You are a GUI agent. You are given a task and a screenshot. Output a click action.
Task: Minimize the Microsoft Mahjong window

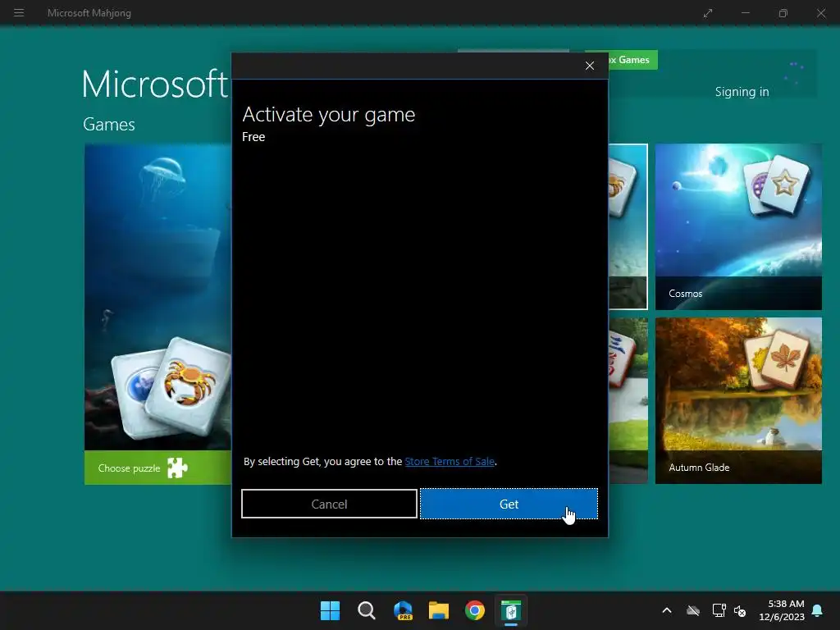click(745, 13)
